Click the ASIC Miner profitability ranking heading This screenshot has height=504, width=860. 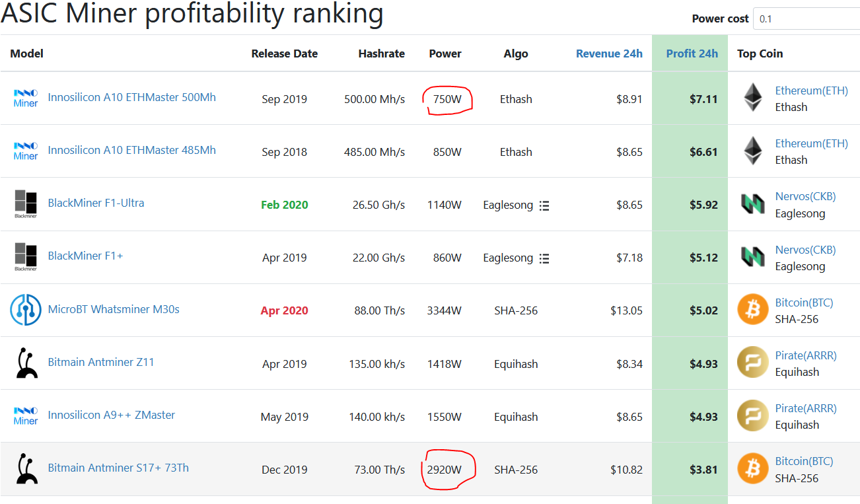[x=192, y=13]
